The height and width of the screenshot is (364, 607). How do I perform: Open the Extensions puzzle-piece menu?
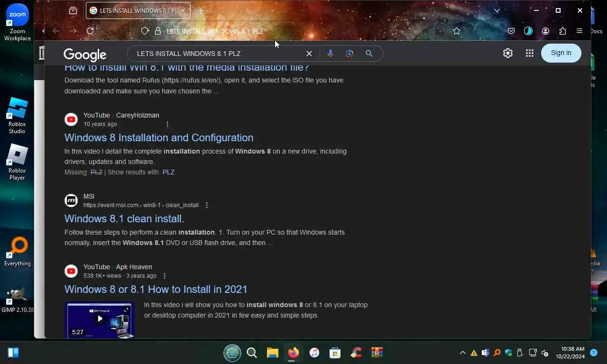(x=562, y=31)
